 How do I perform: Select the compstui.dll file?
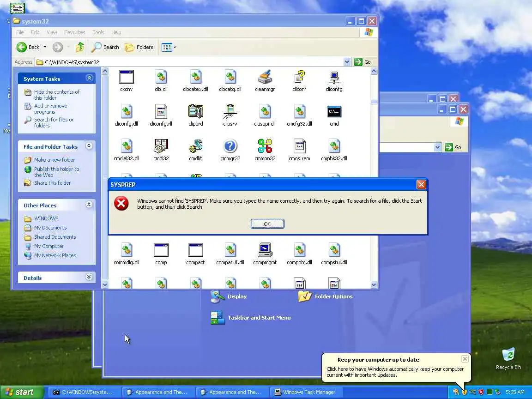click(334, 250)
